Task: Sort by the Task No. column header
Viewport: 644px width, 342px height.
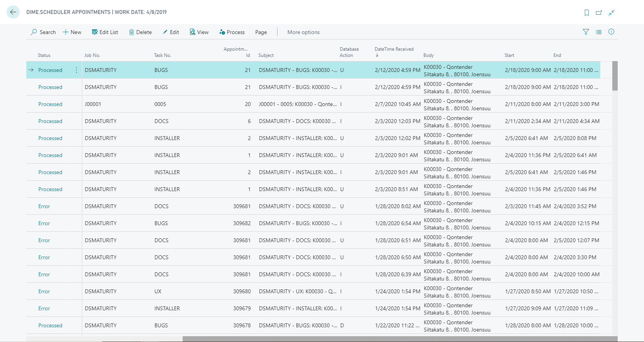Action: pos(163,55)
